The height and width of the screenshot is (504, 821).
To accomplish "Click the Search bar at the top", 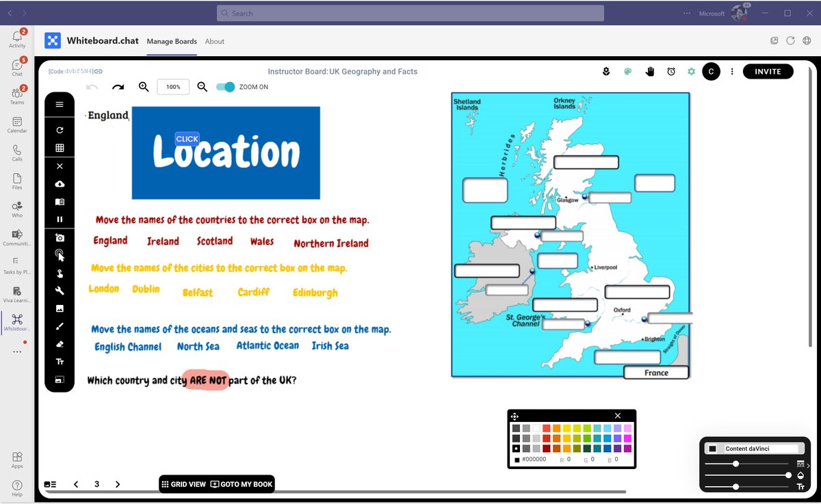I will click(x=409, y=13).
